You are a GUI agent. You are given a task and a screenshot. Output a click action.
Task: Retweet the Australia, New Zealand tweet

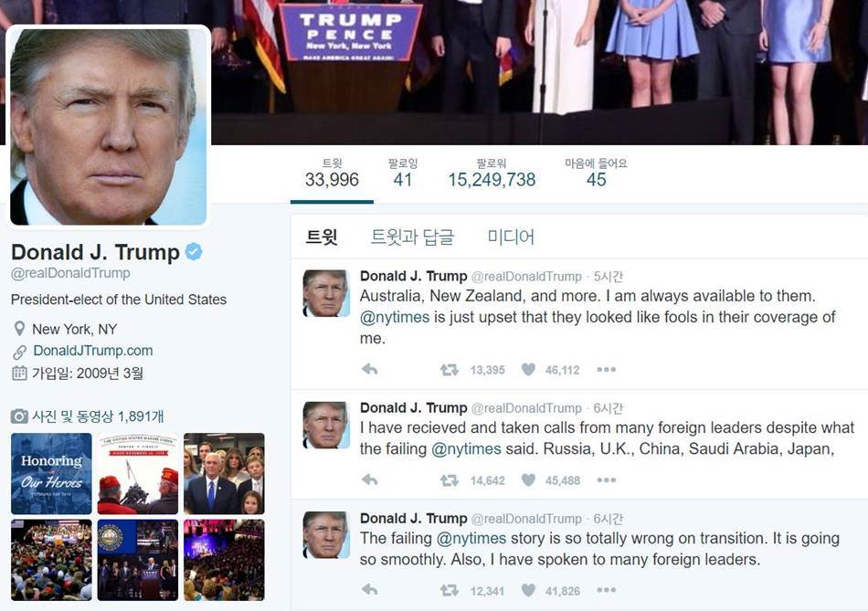coord(449,369)
